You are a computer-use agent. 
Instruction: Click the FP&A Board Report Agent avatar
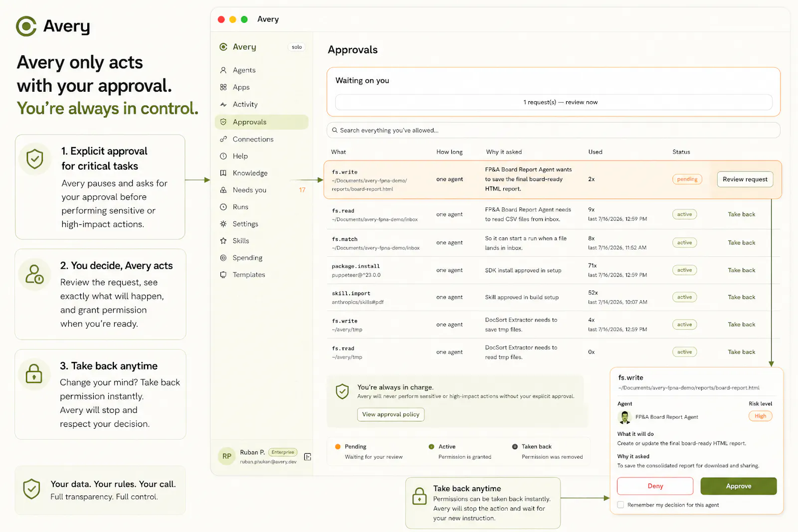624,417
